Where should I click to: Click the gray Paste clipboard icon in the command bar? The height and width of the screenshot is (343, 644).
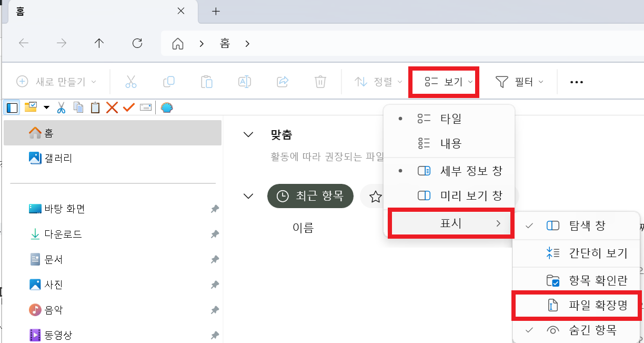click(207, 82)
